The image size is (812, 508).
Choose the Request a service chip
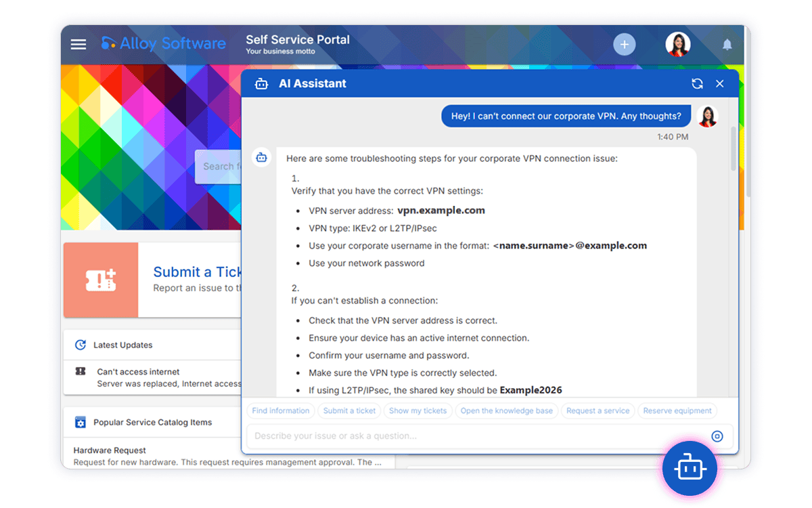pos(598,410)
